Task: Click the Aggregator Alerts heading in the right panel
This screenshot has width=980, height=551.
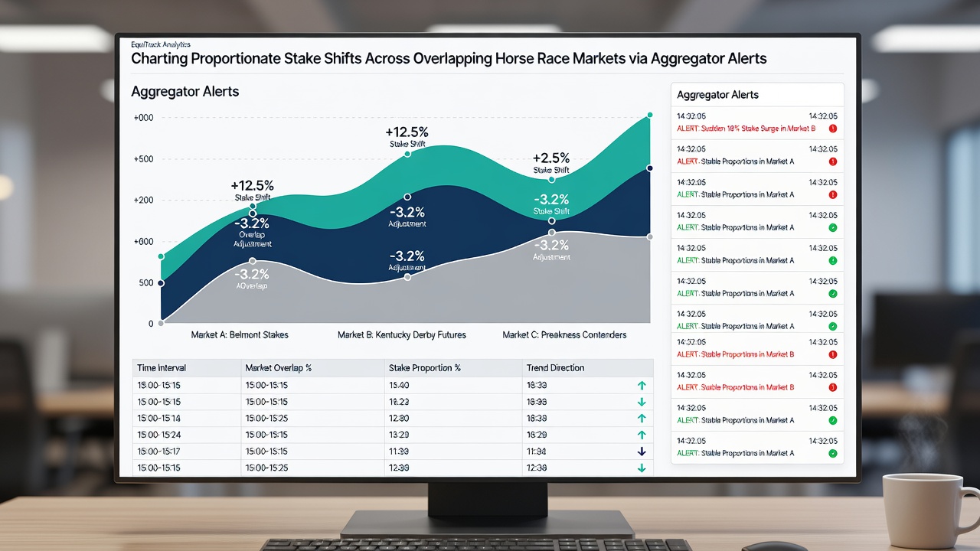Action: [x=717, y=95]
